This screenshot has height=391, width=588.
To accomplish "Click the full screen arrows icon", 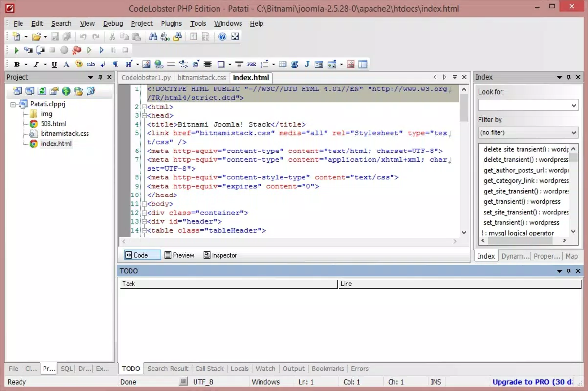I will coord(235,37).
